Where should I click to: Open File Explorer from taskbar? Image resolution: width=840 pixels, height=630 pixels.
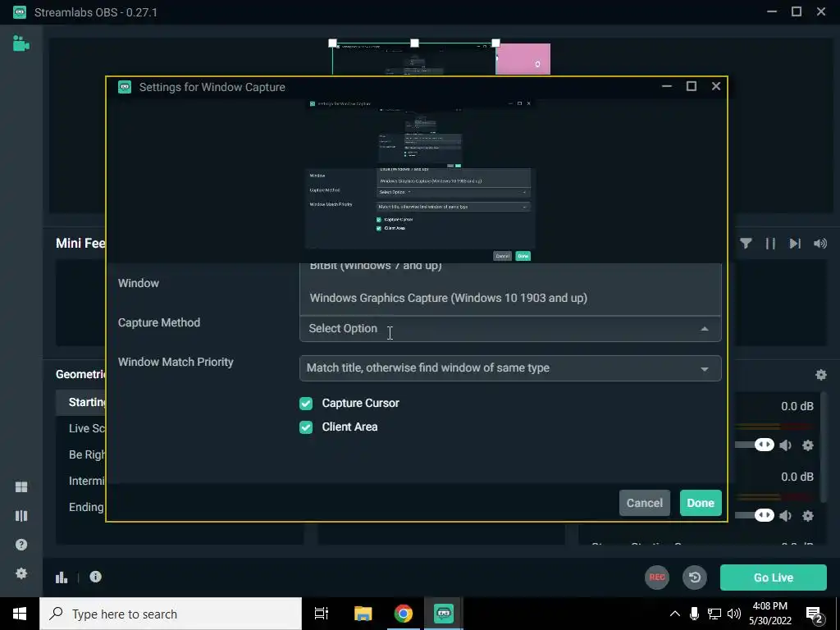coord(363,614)
